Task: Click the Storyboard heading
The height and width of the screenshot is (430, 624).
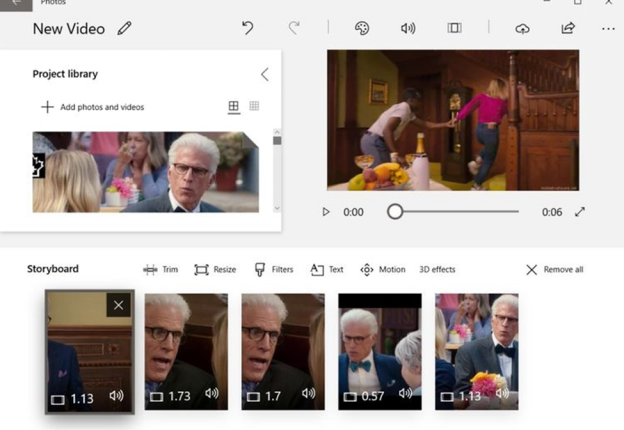Action: click(x=53, y=269)
